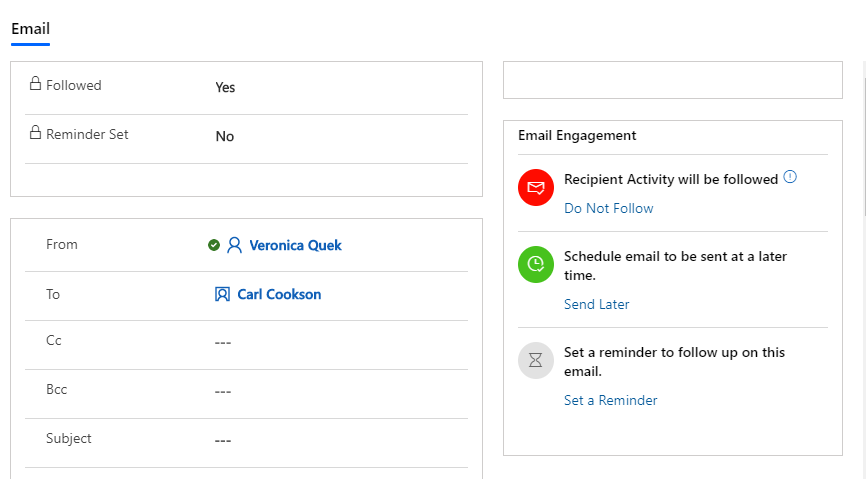Click the lock icon next to Followed
This screenshot has height=479, width=866.
click(35, 83)
